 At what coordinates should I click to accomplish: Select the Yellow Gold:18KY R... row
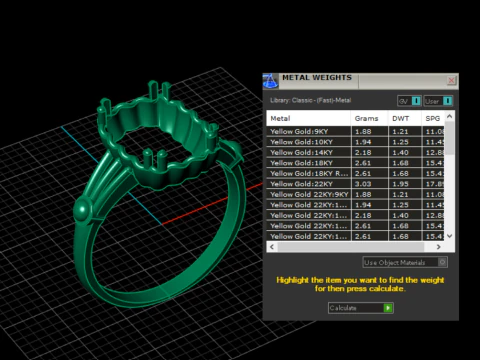[x=355, y=173]
